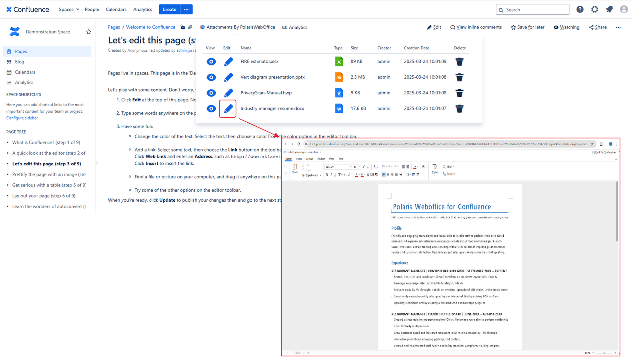
Task: Open Analytics in the top navigation
Action: 143,9
